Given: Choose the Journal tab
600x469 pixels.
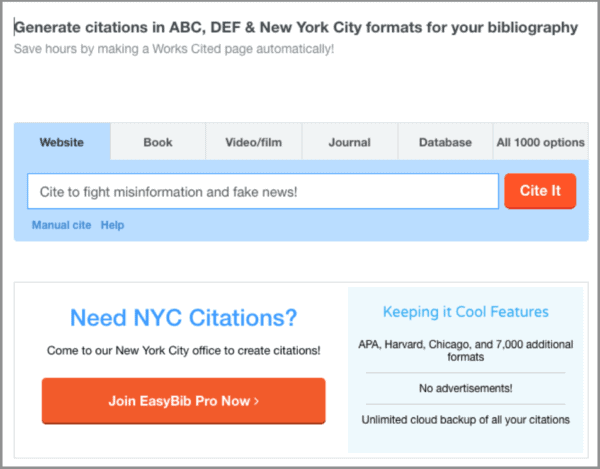Looking at the screenshot, I should point(349,142).
